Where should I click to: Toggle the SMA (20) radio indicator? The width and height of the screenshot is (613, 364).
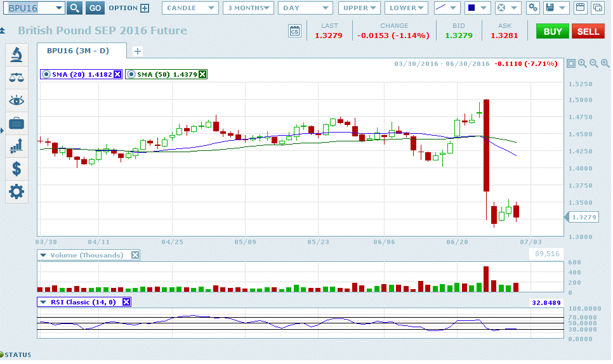point(46,74)
